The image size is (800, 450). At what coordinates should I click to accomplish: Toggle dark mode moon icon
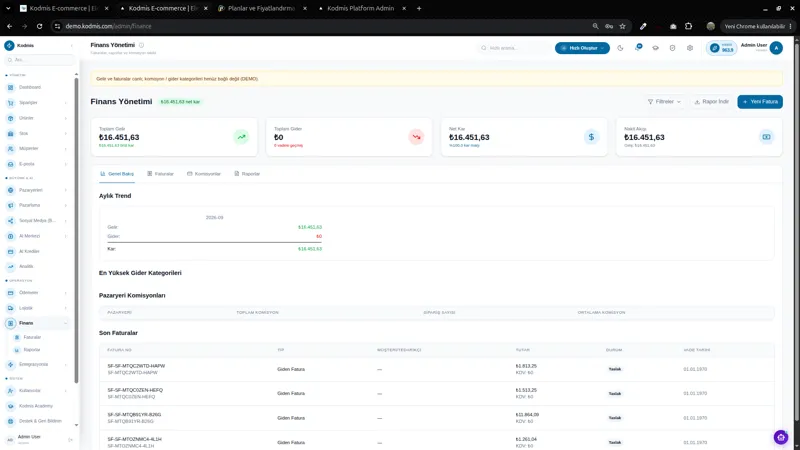pos(620,48)
